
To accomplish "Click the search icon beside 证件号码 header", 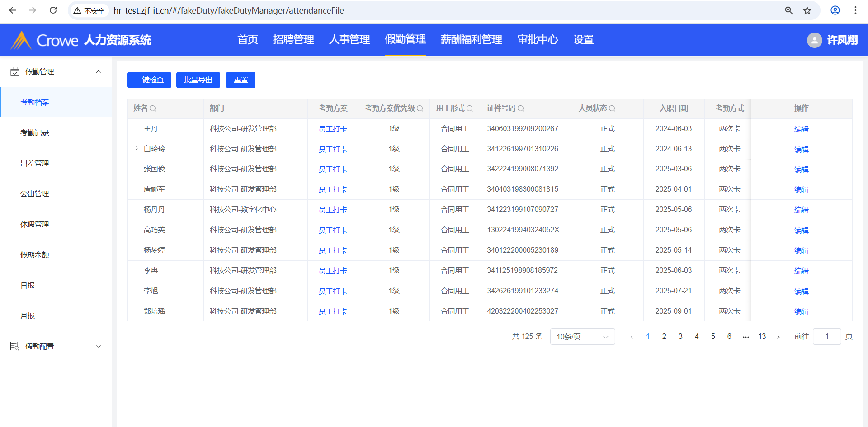I will tap(521, 108).
